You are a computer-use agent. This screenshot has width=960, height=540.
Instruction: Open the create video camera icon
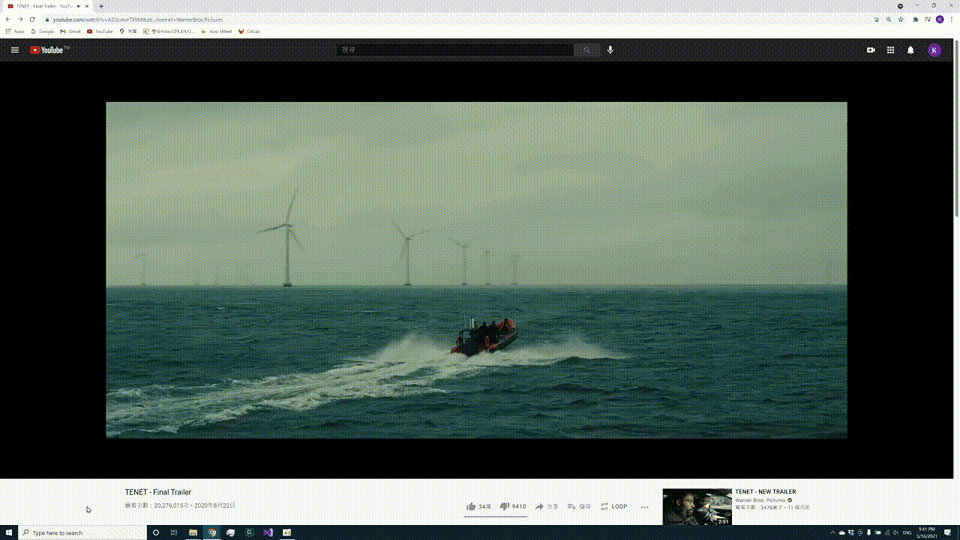[871, 50]
